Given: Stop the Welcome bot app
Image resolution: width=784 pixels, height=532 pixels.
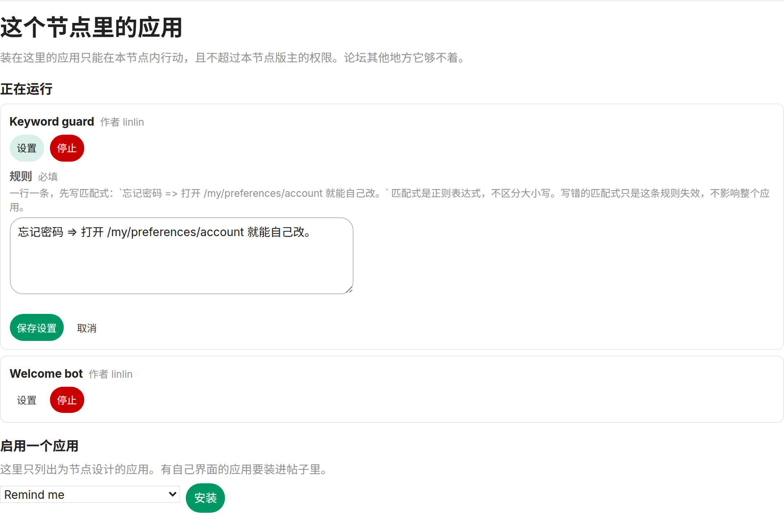Looking at the screenshot, I should [x=67, y=400].
